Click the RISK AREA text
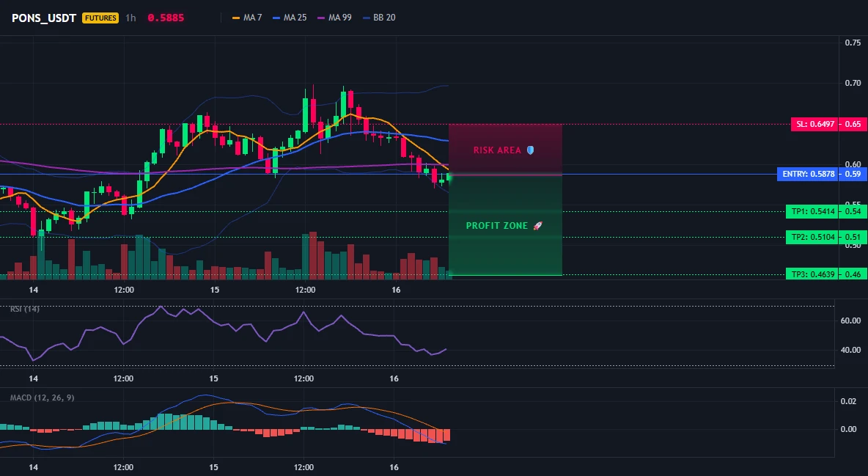The image size is (868, 476). point(497,150)
